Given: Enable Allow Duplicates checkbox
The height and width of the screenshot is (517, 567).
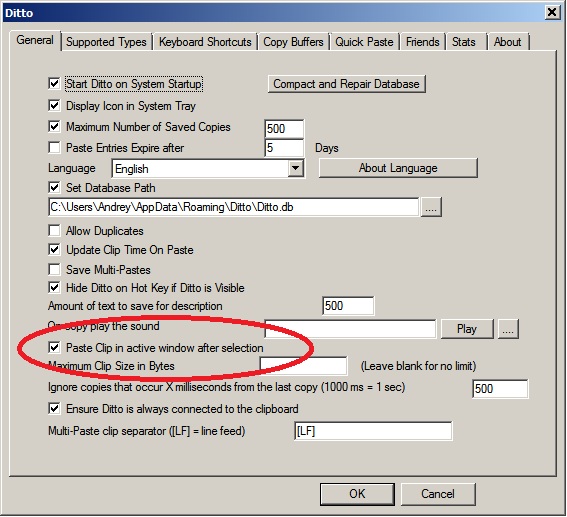Looking at the screenshot, I should 54,231.
